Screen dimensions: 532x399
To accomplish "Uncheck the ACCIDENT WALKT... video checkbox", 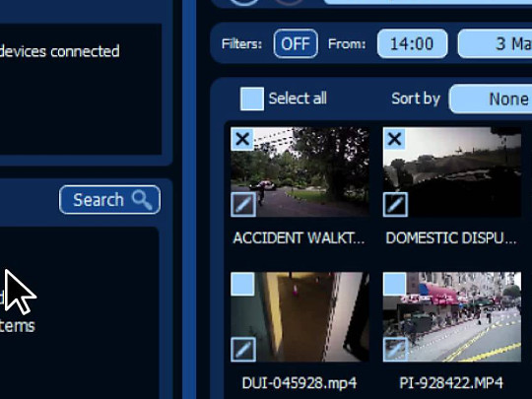I will (242, 139).
